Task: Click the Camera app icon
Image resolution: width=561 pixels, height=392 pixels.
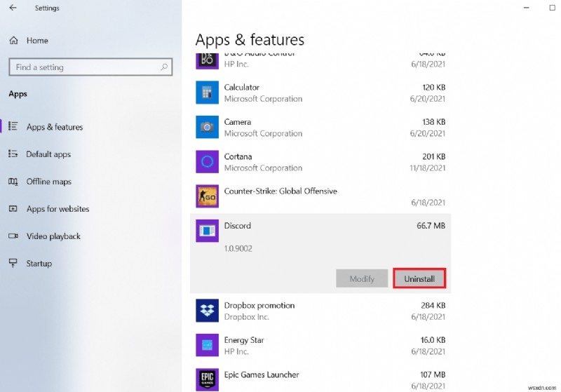Action: [x=207, y=127]
